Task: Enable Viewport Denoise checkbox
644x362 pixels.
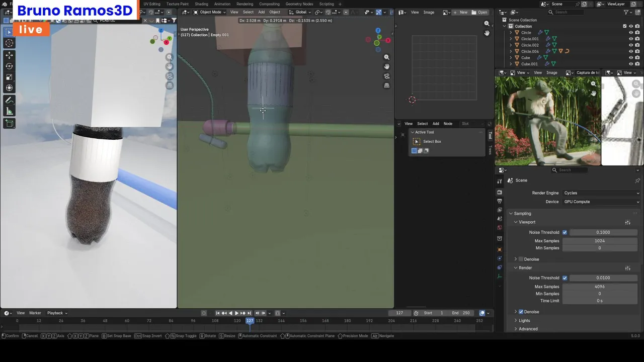Action: click(521, 259)
